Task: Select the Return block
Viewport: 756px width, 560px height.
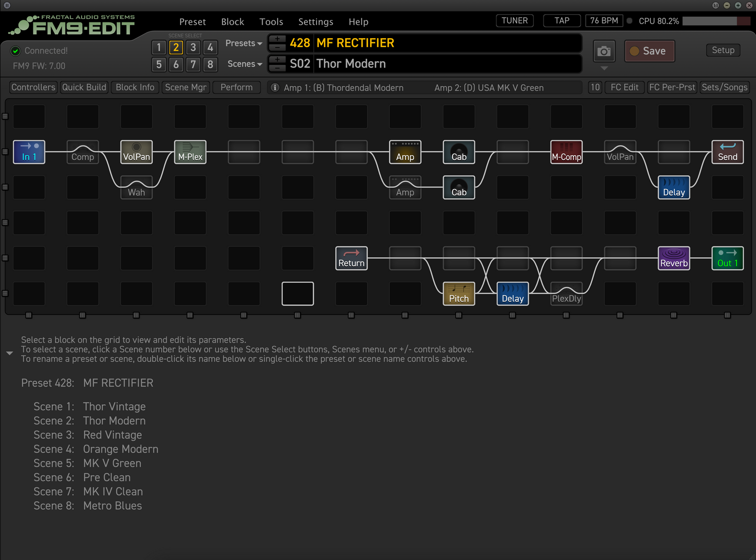Action: 352,258
